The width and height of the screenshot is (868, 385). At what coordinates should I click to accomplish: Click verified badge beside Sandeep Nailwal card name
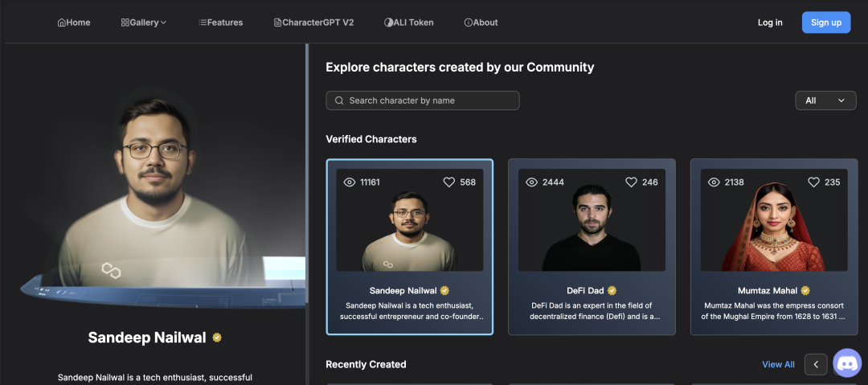point(444,290)
